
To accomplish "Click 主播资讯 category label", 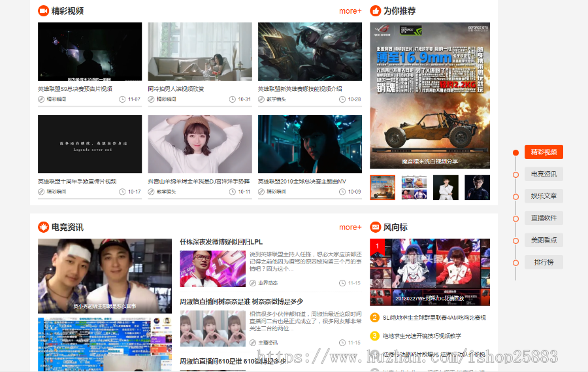I will pyautogui.click(x=268, y=343).
